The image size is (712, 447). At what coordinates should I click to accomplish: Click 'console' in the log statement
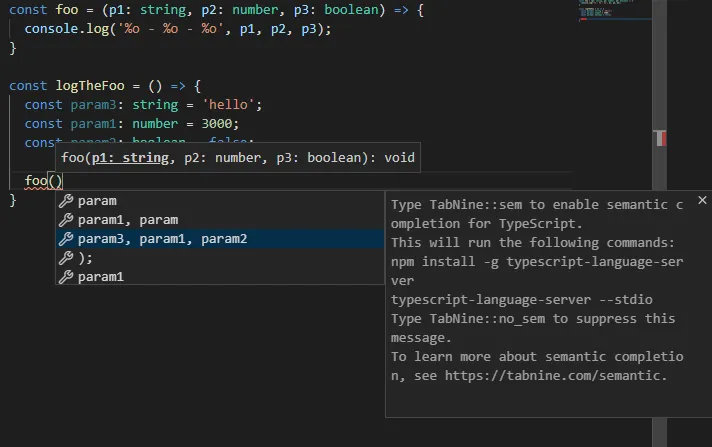[51, 29]
